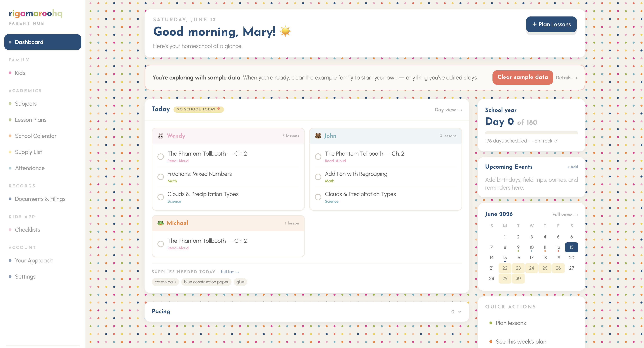This screenshot has height=348, width=644.
Task: Check off Wendy's Fractions: Mixed Numbers lesson
Action: tap(160, 177)
